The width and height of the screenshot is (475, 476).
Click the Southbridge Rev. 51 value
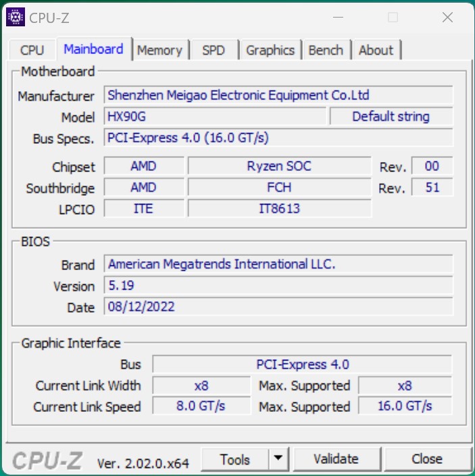pos(432,187)
